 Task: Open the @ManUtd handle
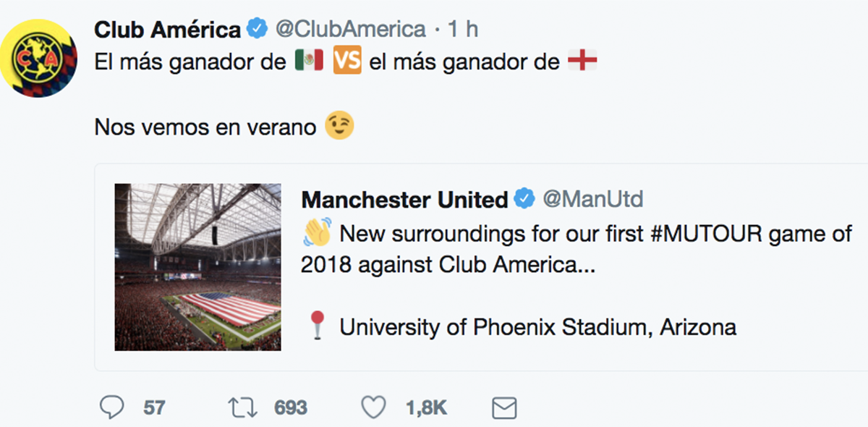point(592,199)
